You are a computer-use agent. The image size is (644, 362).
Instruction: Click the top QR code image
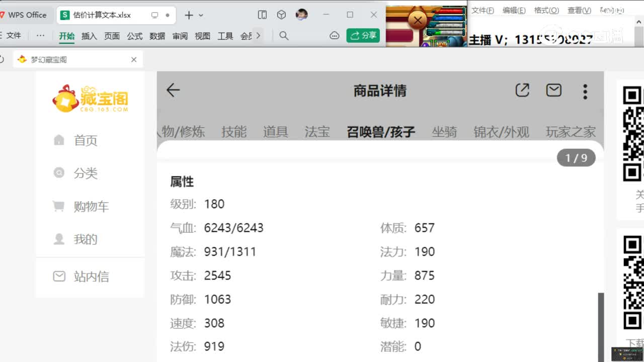[x=633, y=134]
